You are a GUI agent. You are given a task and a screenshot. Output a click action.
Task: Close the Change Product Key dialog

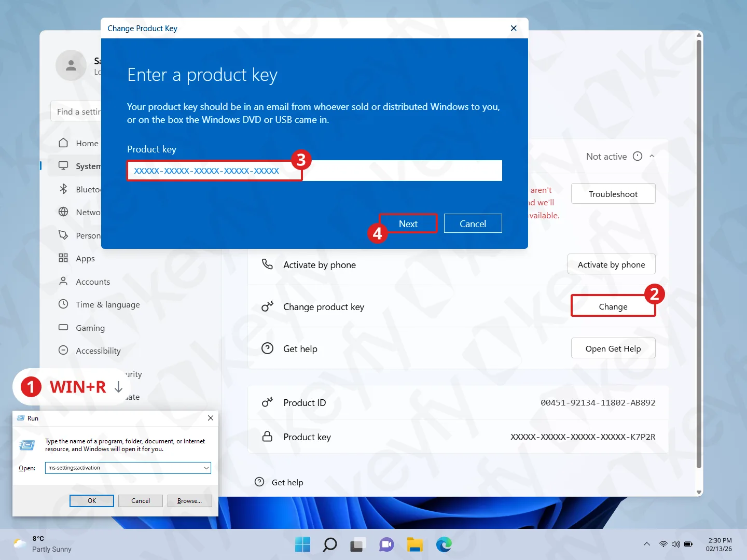click(514, 28)
